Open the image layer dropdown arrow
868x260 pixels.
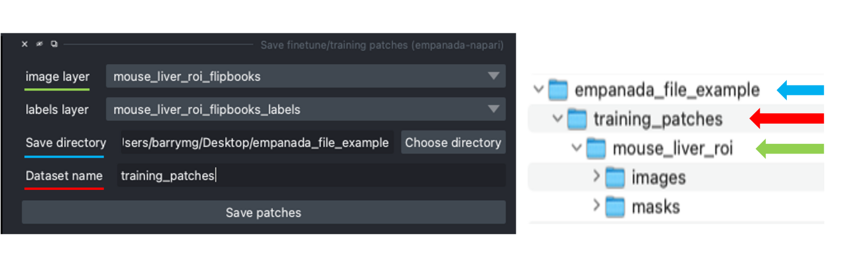point(493,76)
